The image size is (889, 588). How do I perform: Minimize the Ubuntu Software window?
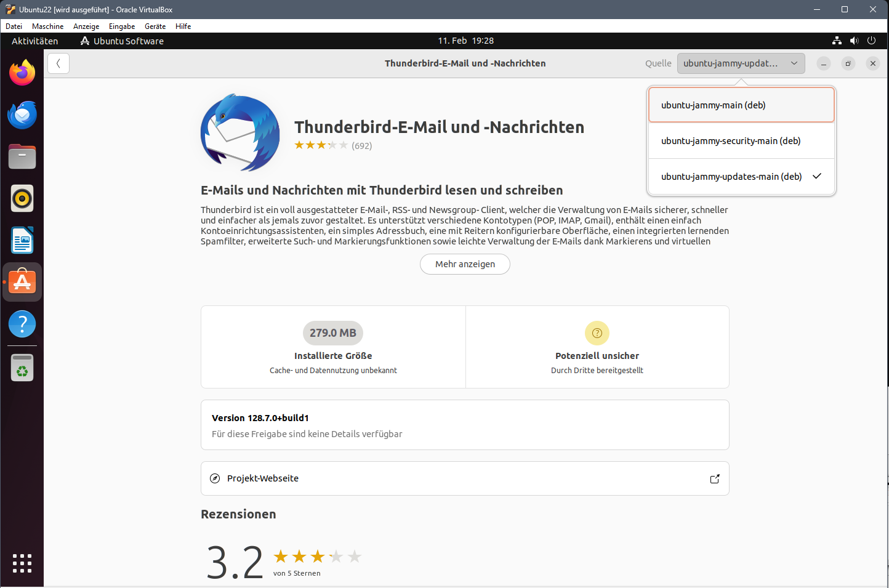click(824, 63)
